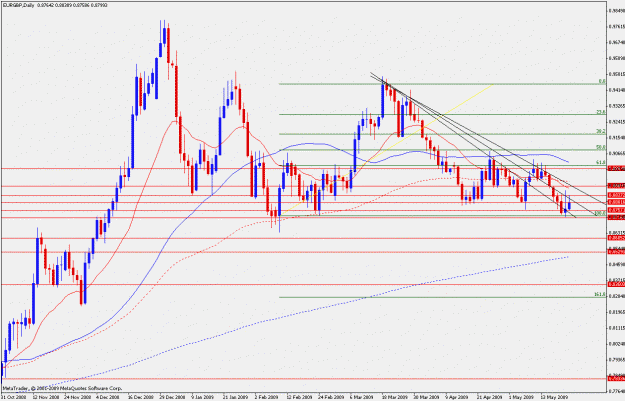Click the MetaTrader copyright text
The width and height of the screenshot is (625, 401).
coord(62,388)
